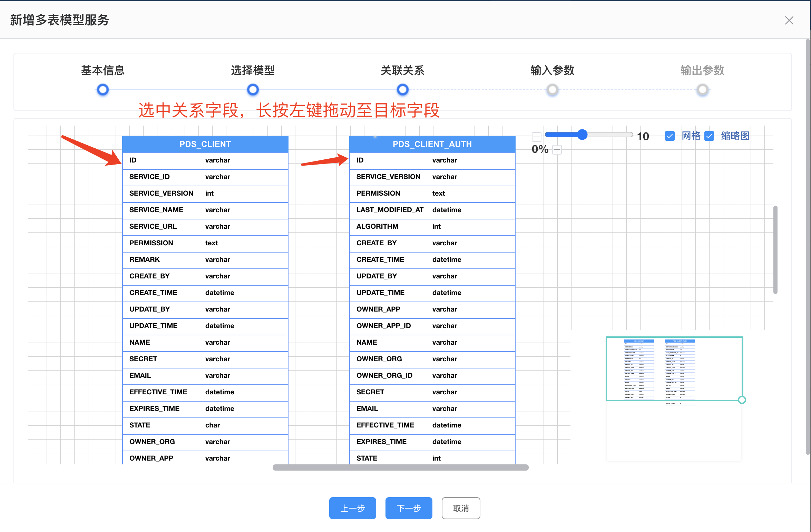Click the 基本信息 step label
The height and width of the screenshot is (532, 811).
103,70
